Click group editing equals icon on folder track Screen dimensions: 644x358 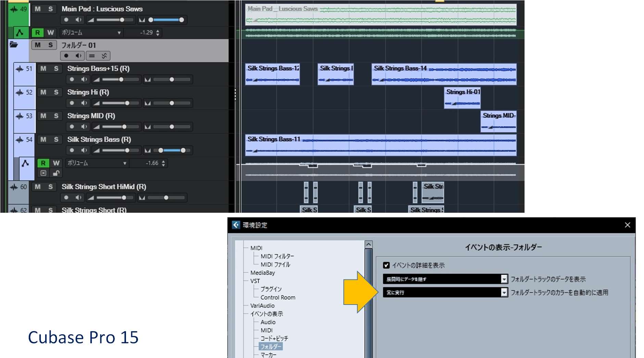pos(92,56)
